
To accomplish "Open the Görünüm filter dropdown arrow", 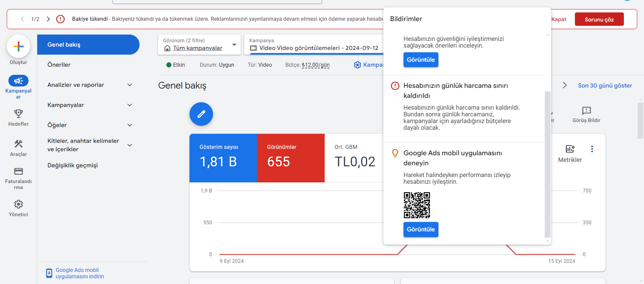I will pyautogui.click(x=234, y=45).
